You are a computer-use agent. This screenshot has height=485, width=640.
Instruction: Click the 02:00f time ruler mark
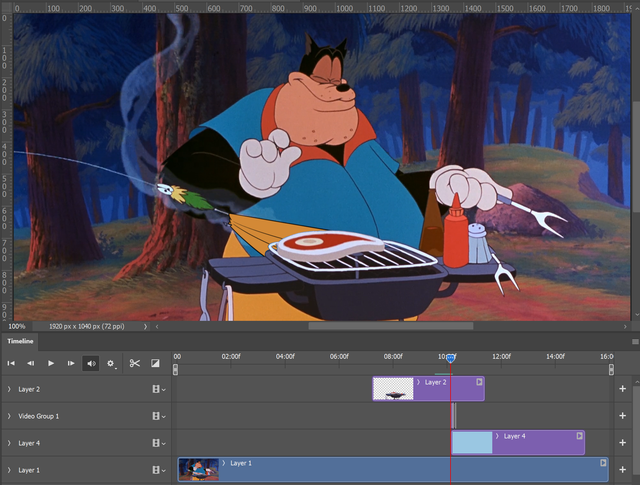pyautogui.click(x=231, y=356)
